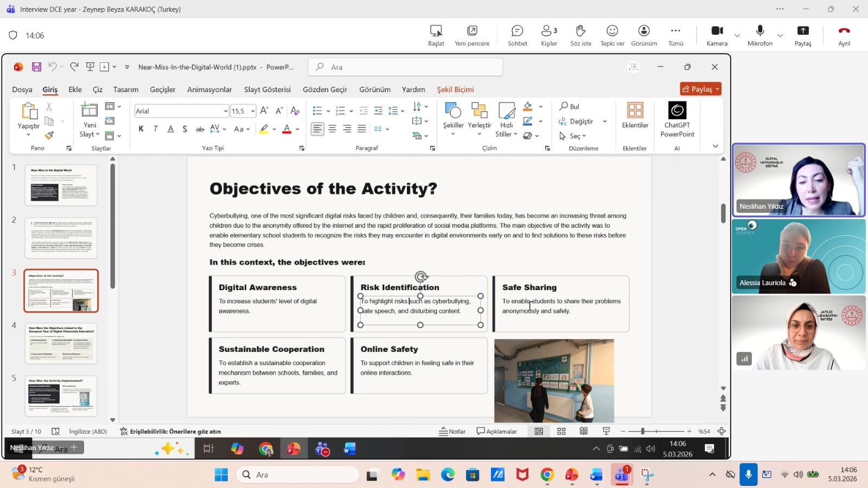Toggle the Mikrofon mute state
This screenshot has height=488, width=868.
pyautogui.click(x=759, y=31)
